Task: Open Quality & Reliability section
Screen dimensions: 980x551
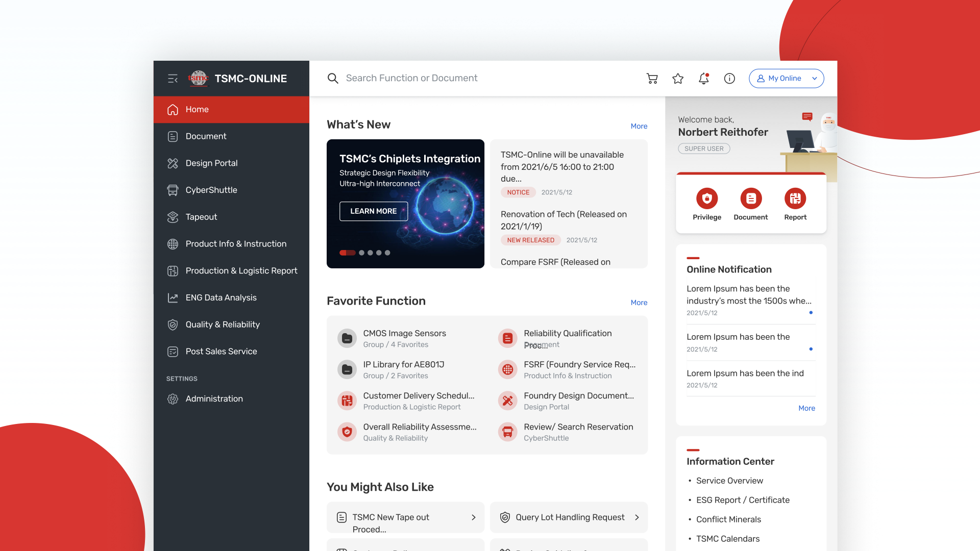Action: click(231, 324)
